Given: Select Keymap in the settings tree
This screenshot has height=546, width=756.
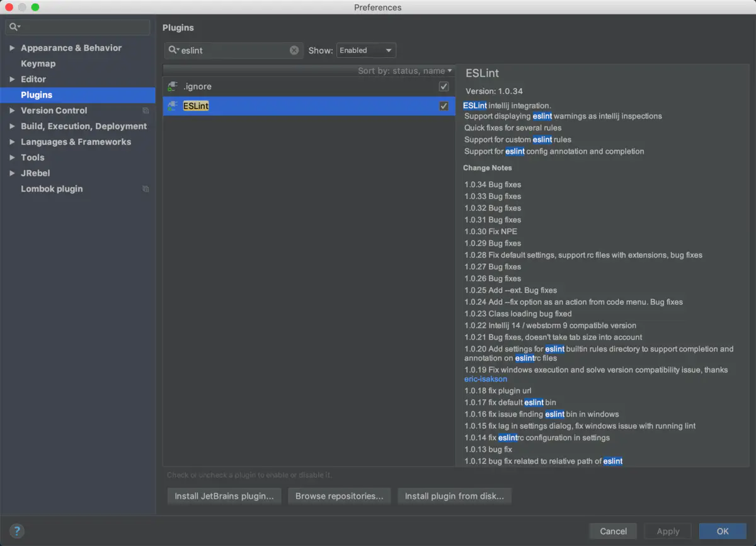Looking at the screenshot, I should point(38,64).
